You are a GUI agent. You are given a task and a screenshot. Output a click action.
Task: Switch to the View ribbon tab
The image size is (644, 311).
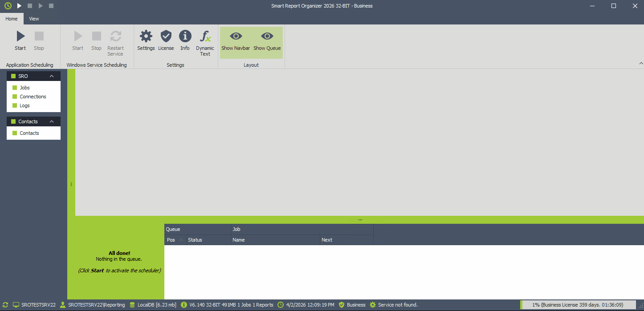(34, 19)
